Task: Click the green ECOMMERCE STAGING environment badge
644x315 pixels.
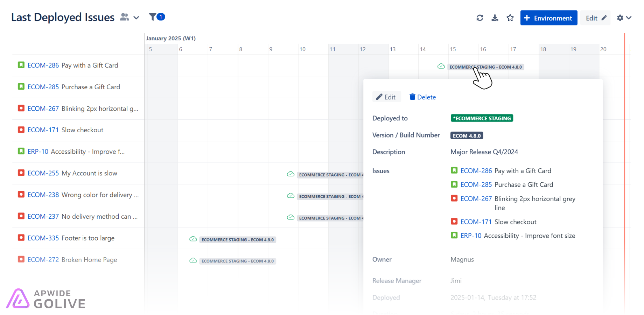Action: pos(482,118)
